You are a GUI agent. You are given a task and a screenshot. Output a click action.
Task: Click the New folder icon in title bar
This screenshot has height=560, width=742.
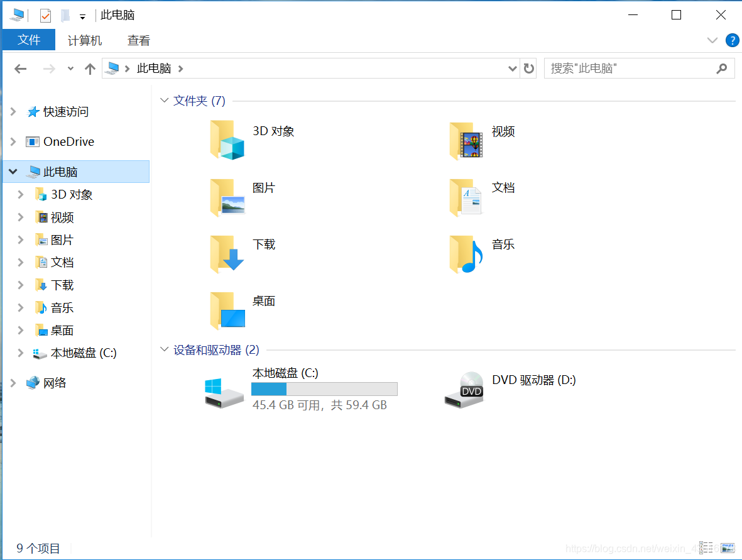(65, 16)
